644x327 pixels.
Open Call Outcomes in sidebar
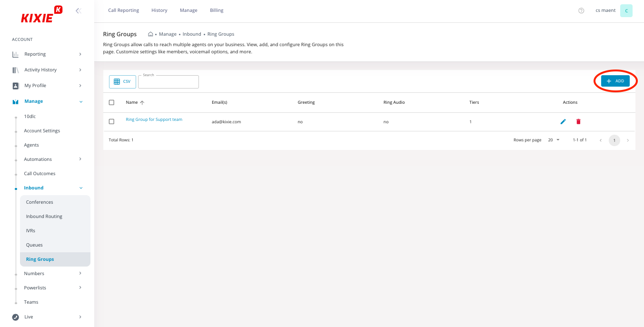[40, 174]
